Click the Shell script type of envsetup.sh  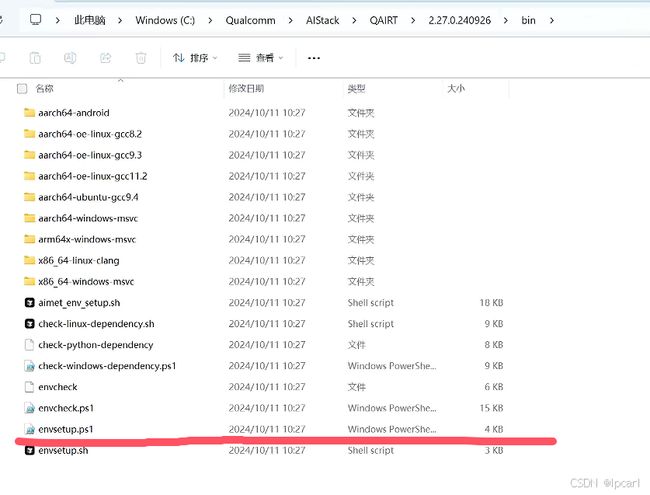click(x=371, y=450)
